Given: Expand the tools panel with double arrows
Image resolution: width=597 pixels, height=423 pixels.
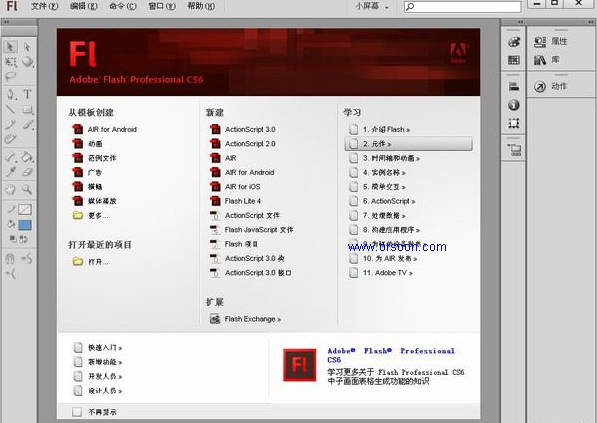Looking at the screenshot, I should 6,22.
